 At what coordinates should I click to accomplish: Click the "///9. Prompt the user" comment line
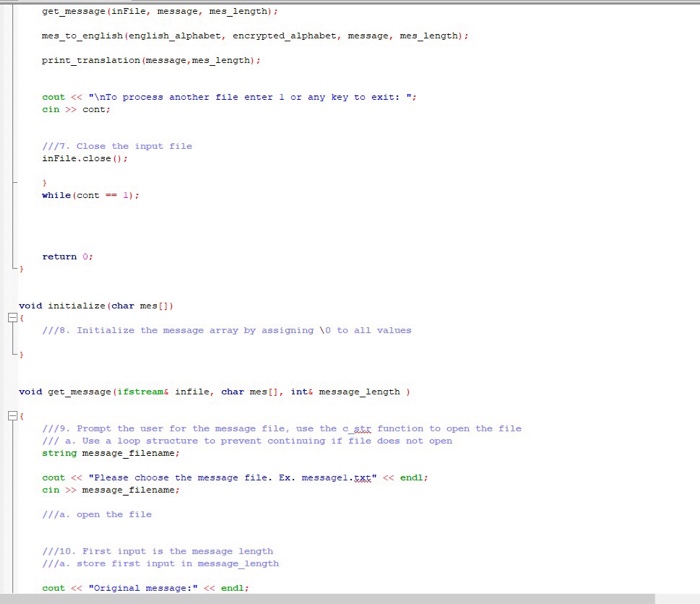(281, 429)
